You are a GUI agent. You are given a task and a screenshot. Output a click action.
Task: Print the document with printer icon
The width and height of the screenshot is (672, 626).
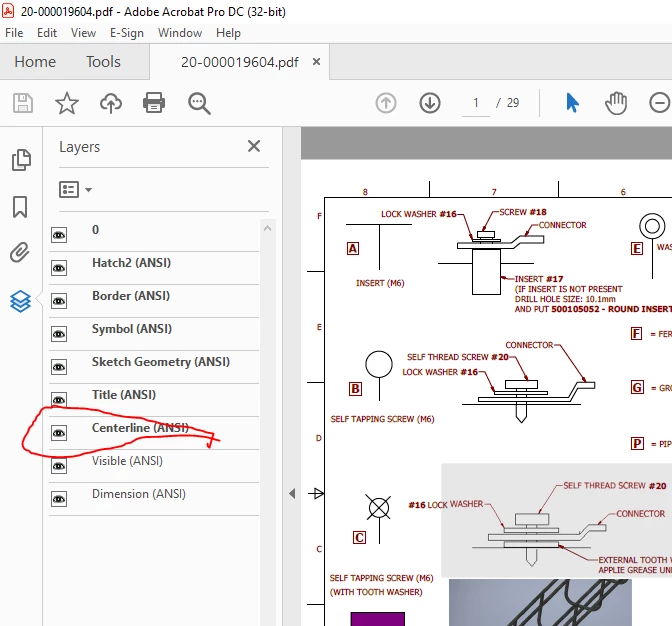(154, 103)
